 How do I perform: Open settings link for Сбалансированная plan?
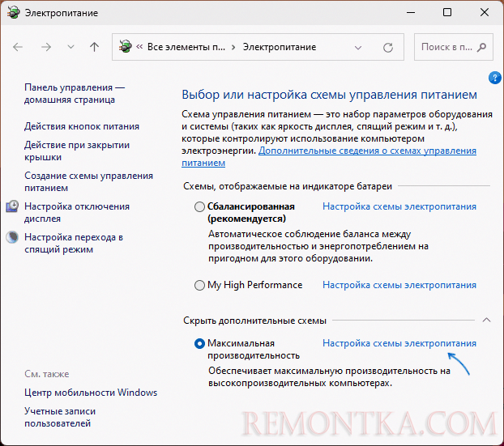(399, 206)
